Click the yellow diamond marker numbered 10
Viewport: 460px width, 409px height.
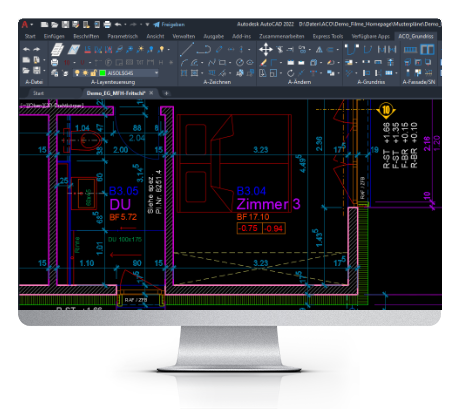(386, 110)
